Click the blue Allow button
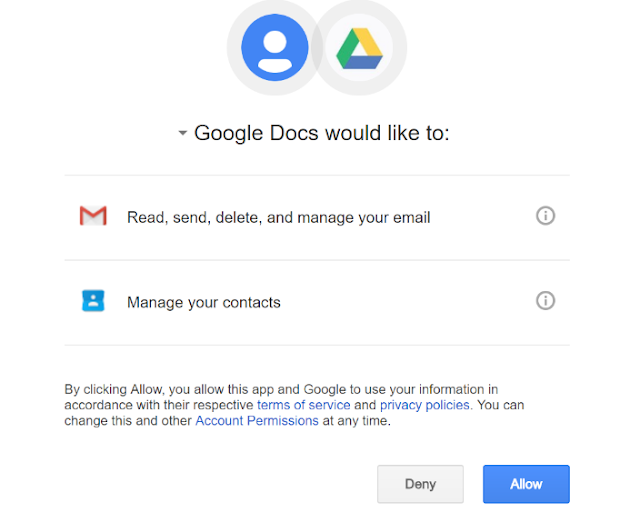The image size is (640, 513). pos(526,484)
